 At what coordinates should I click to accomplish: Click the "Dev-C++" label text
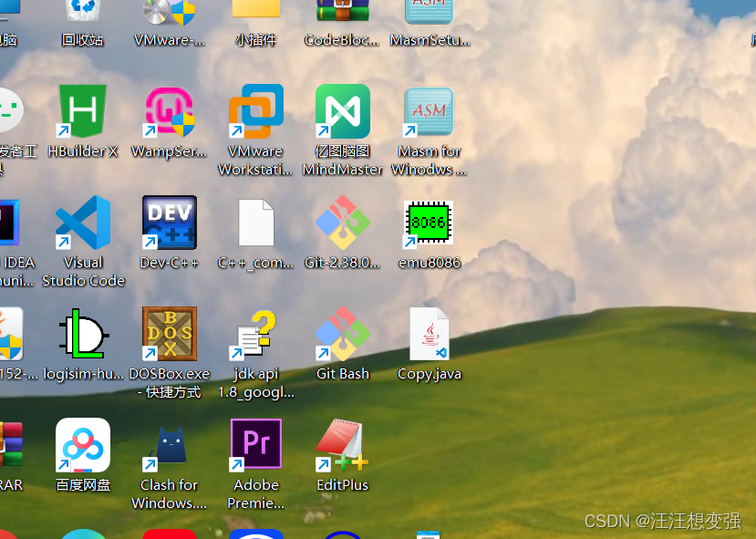[170, 263]
